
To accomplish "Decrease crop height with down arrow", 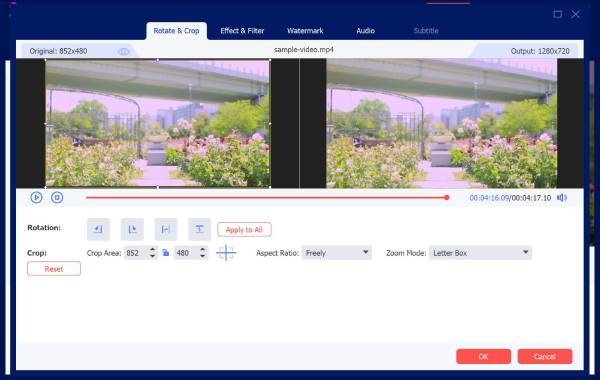I will click(202, 256).
